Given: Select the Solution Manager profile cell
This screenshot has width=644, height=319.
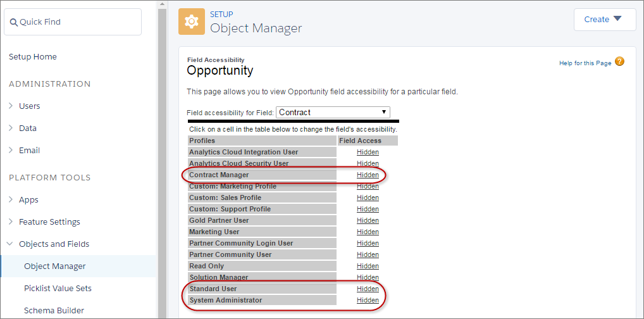Looking at the screenshot, I should [262, 277].
